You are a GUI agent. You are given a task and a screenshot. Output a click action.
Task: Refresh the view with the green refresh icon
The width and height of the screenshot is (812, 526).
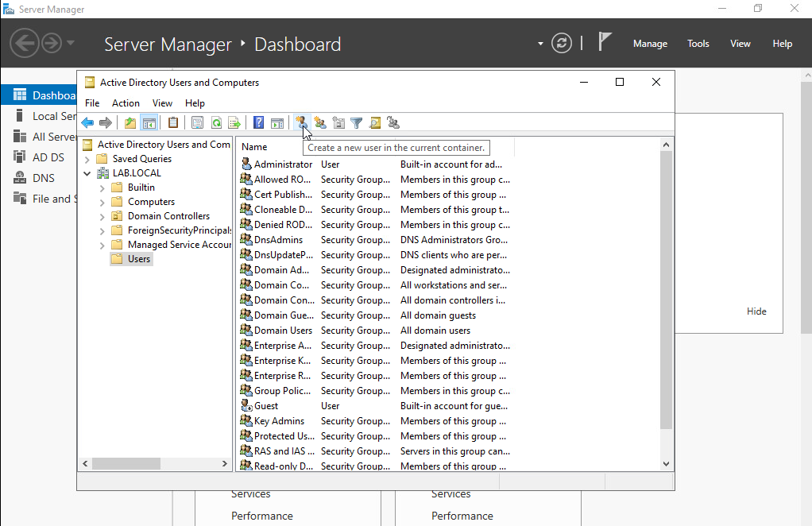tap(216, 122)
